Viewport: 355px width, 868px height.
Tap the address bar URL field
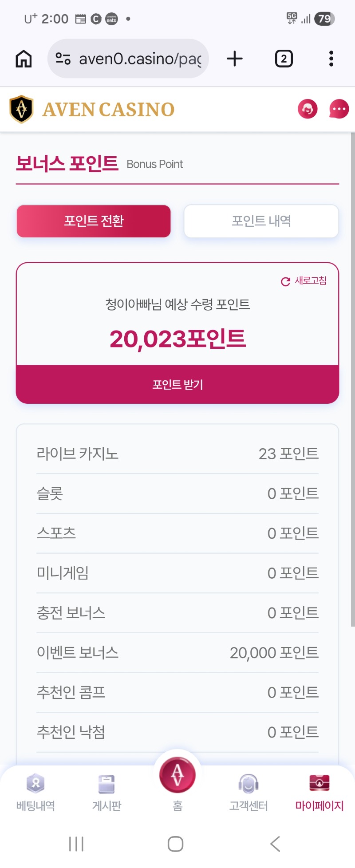click(140, 59)
